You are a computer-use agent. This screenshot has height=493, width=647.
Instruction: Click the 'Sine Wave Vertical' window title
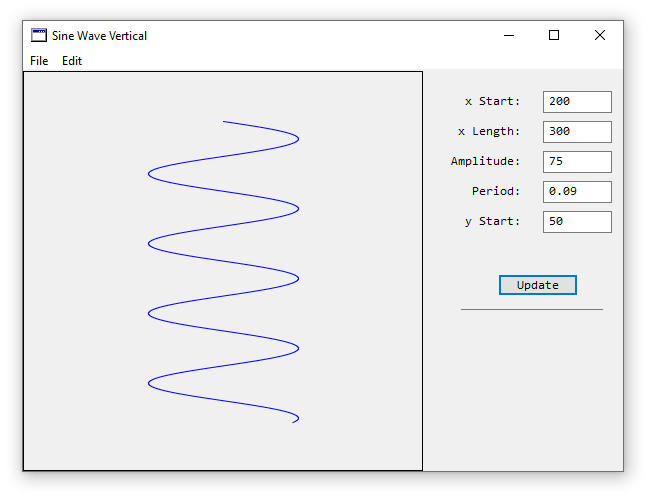pos(99,36)
